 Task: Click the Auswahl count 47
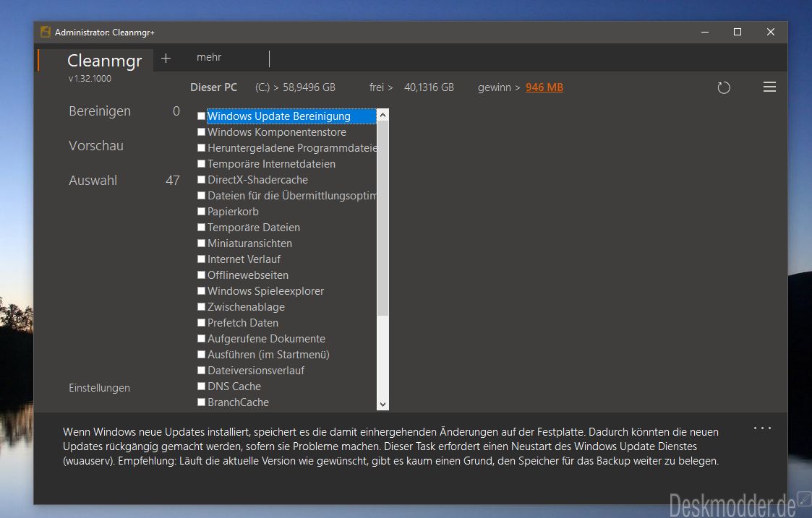pos(172,181)
